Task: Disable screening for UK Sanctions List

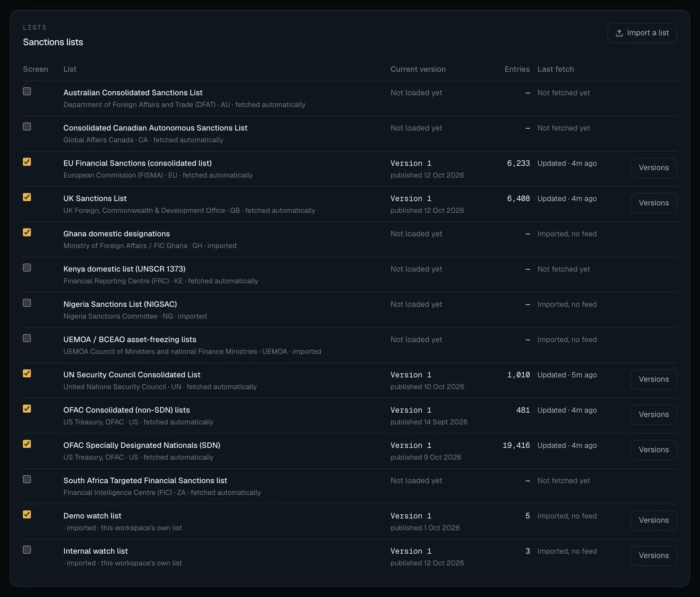Action: 27,197
